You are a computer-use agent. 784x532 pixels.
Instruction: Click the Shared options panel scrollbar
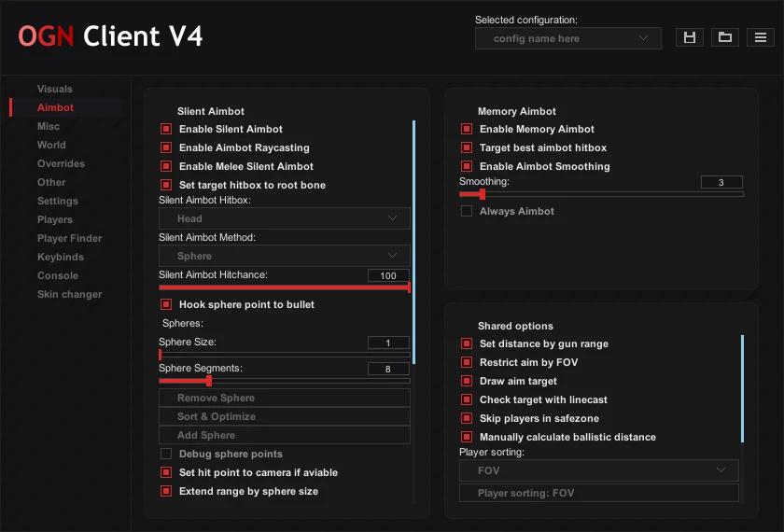(x=743, y=388)
